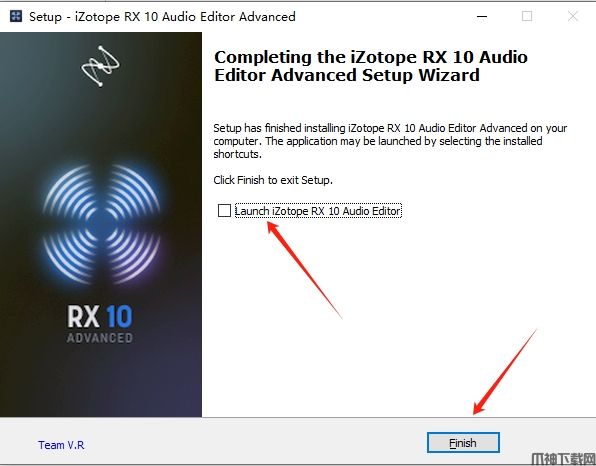Click the disabled maximize button

point(527,16)
